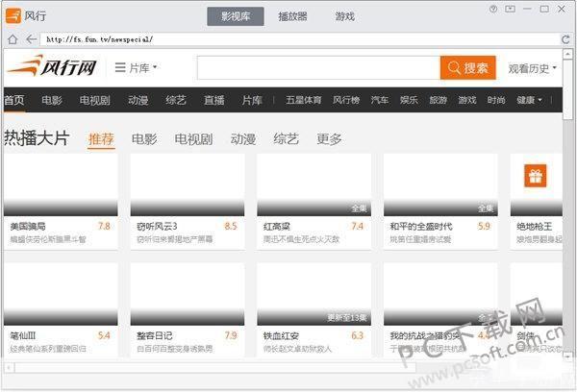Viewport: 577px width, 392px height.
Task: Click the 绝地枪王 title text
Action: 535,227
